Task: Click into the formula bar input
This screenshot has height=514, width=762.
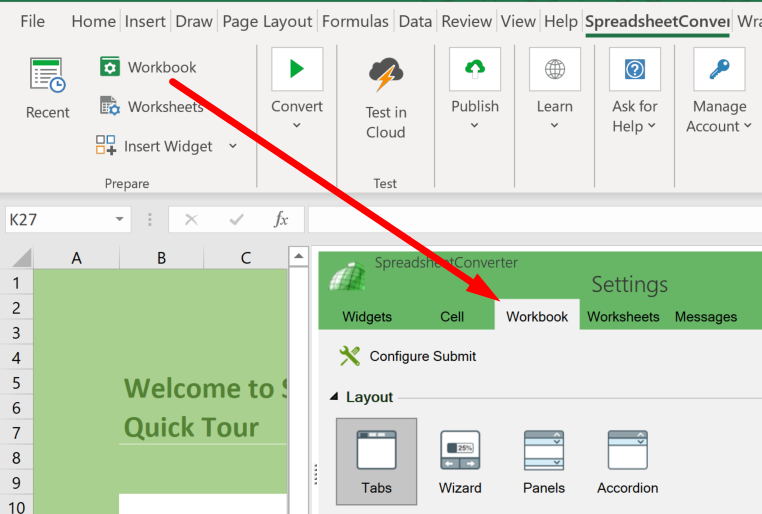Action: (535, 219)
